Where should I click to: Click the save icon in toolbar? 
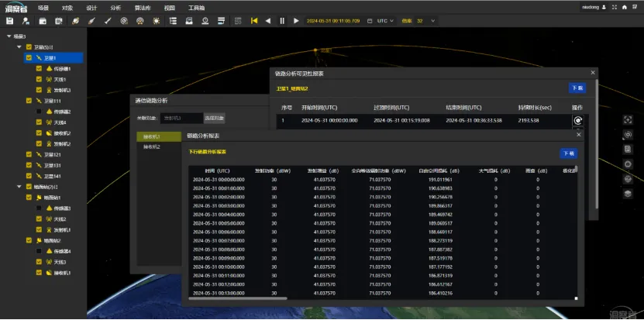(x=9, y=21)
